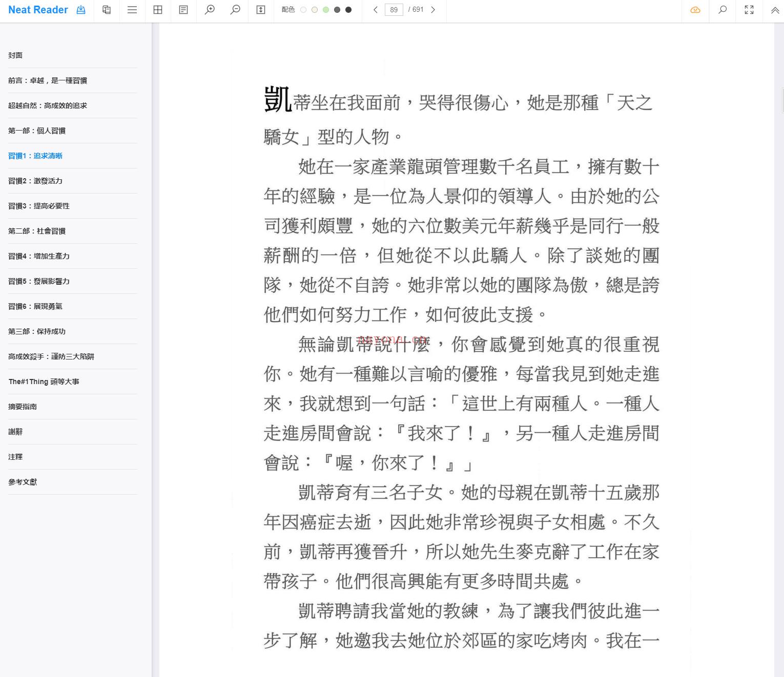Click the grid layout icon

click(x=158, y=10)
